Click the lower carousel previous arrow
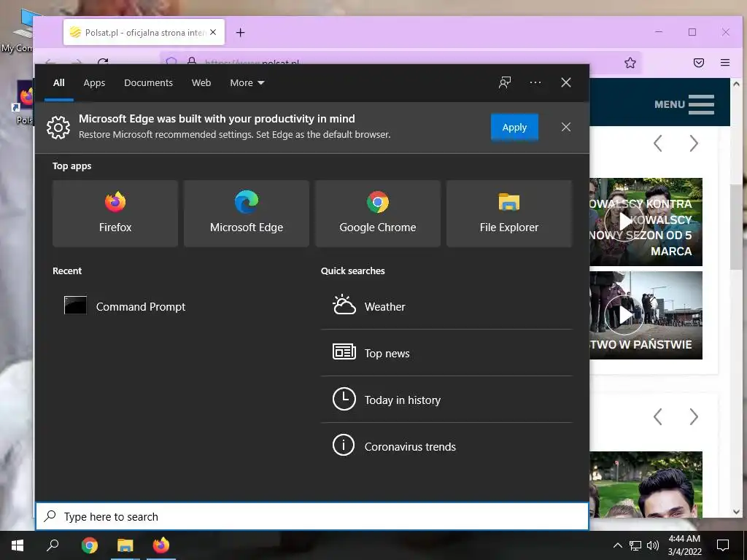This screenshot has width=747, height=560. (x=657, y=416)
